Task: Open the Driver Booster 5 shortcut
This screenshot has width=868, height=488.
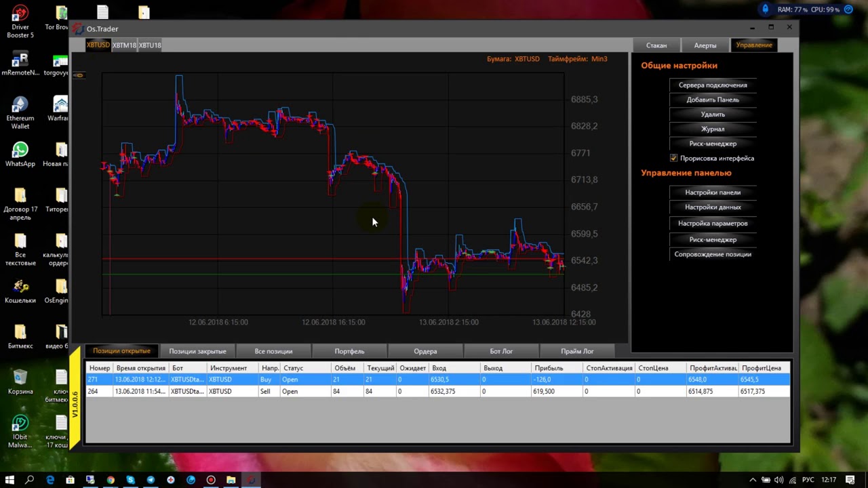Action: (x=20, y=22)
